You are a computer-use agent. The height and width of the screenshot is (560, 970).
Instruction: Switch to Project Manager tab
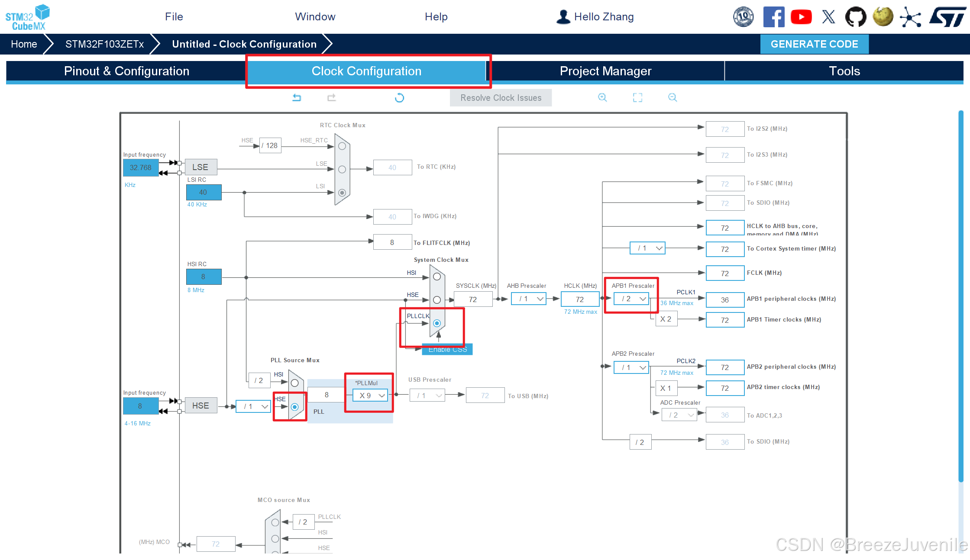tap(605, 71)
